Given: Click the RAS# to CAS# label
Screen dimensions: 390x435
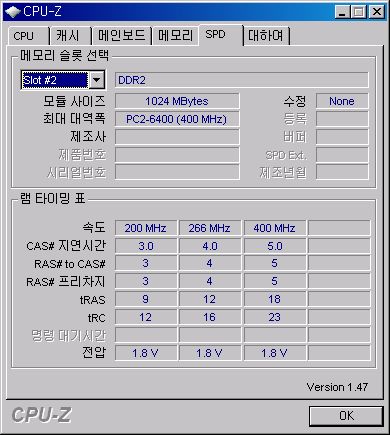Looking at the screenshot, I should click(70, 264).
